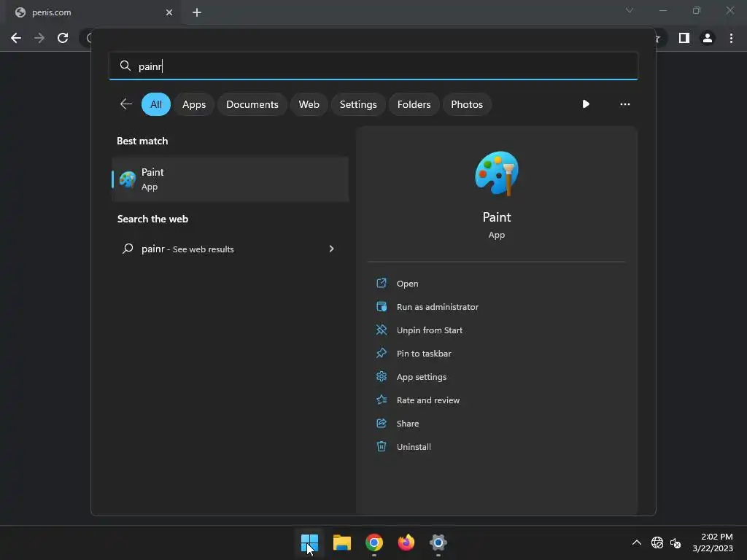Viewport: 747px width, 560px height.
Task: Open Firefox from taskbar
Action: (406, 542)
